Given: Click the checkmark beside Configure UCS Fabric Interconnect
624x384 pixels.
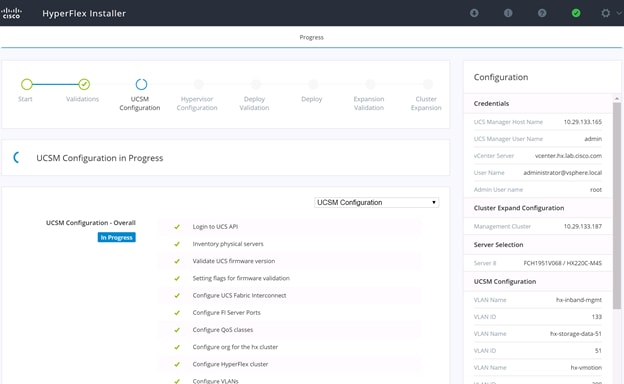Looking at the screenshot, I should (177, 296).
